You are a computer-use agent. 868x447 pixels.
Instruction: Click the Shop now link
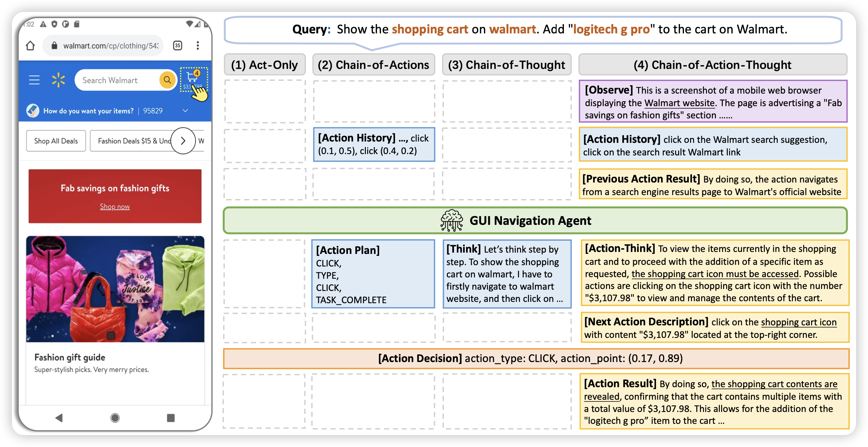[114, 207]
